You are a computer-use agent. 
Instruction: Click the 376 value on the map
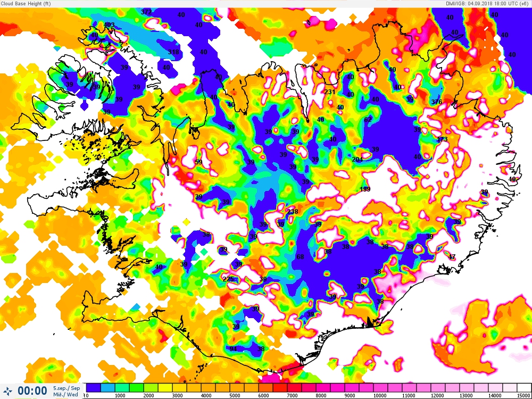point(437,102)
